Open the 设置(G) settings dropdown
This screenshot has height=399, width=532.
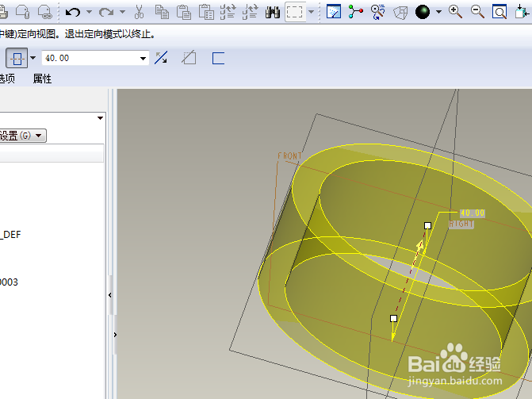pyautogui.click(x=23, y=136)
